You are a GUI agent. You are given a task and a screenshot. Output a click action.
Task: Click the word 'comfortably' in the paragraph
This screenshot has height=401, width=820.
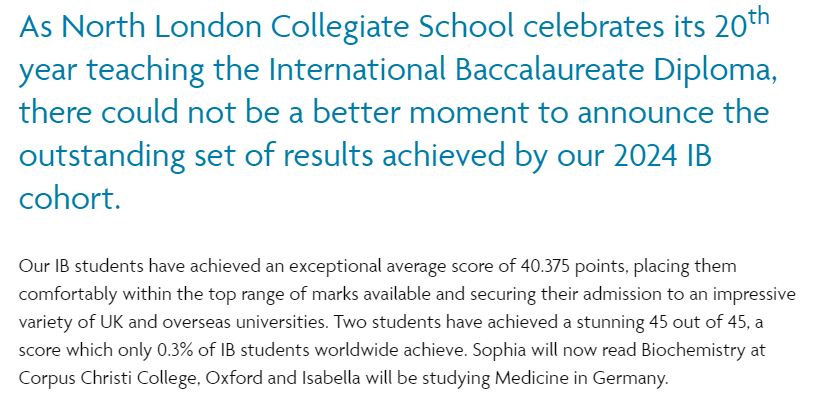[68, 295]
